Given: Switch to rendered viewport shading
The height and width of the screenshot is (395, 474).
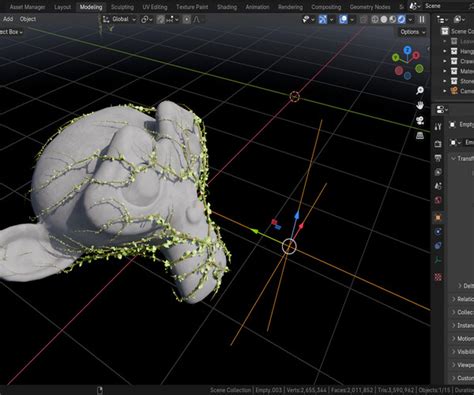Looking at the screenshot, I should click(401, 20).
